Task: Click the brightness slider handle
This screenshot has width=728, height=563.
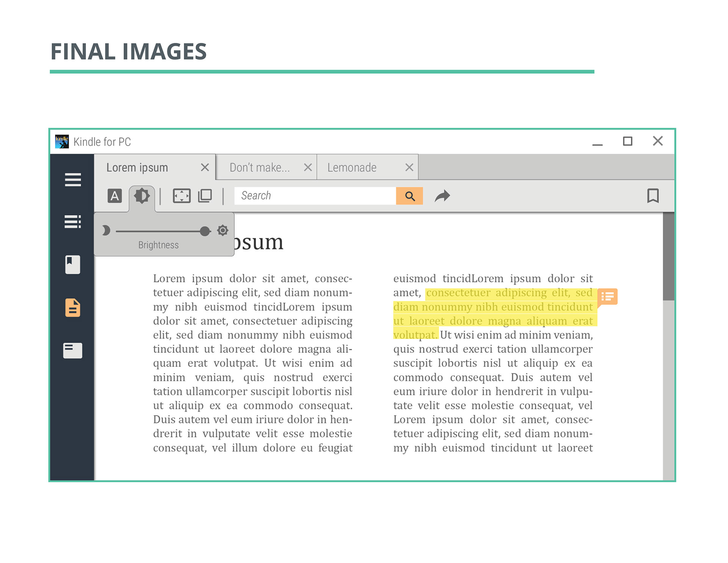Action: pyautogui.click(x=205, y=231)
